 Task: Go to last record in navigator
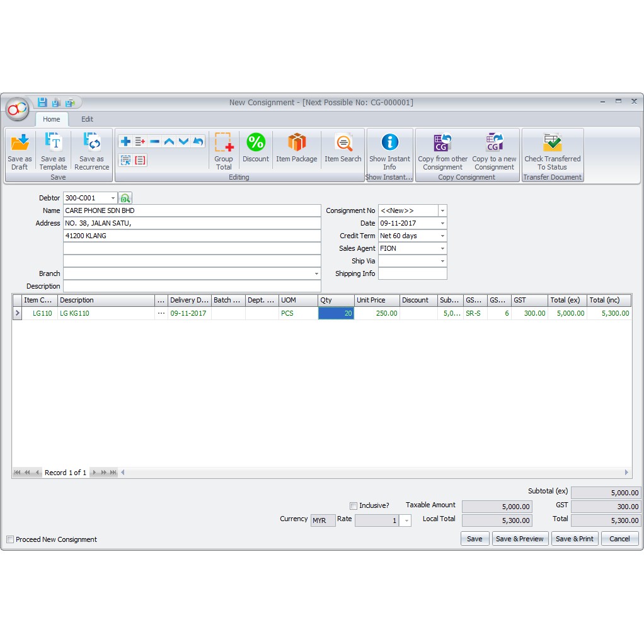point(113,473)
